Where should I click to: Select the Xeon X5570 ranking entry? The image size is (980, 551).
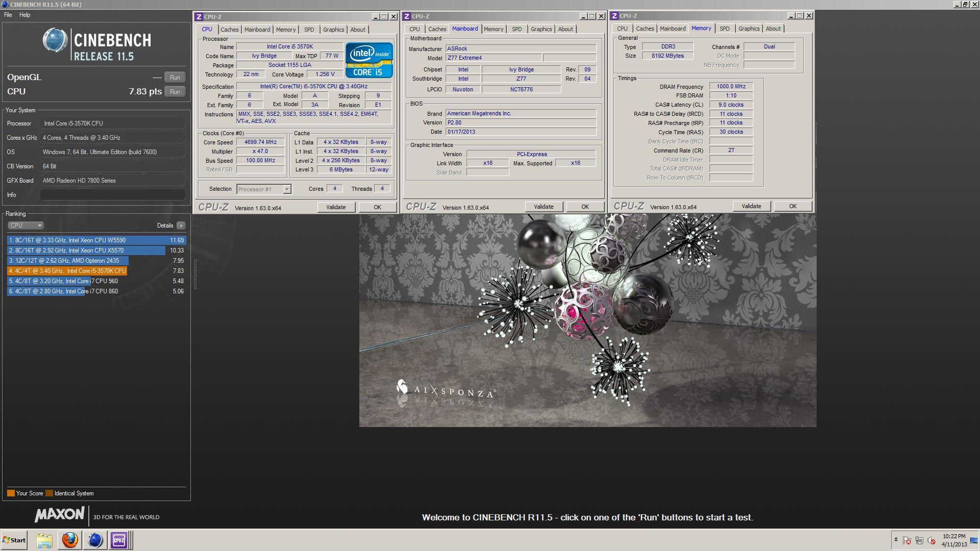pos(96,251)
